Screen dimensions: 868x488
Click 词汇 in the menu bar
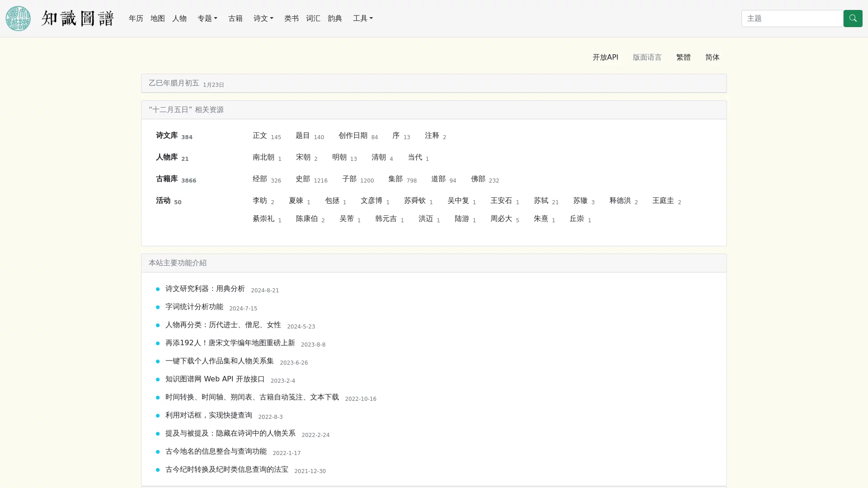[313, 18]
